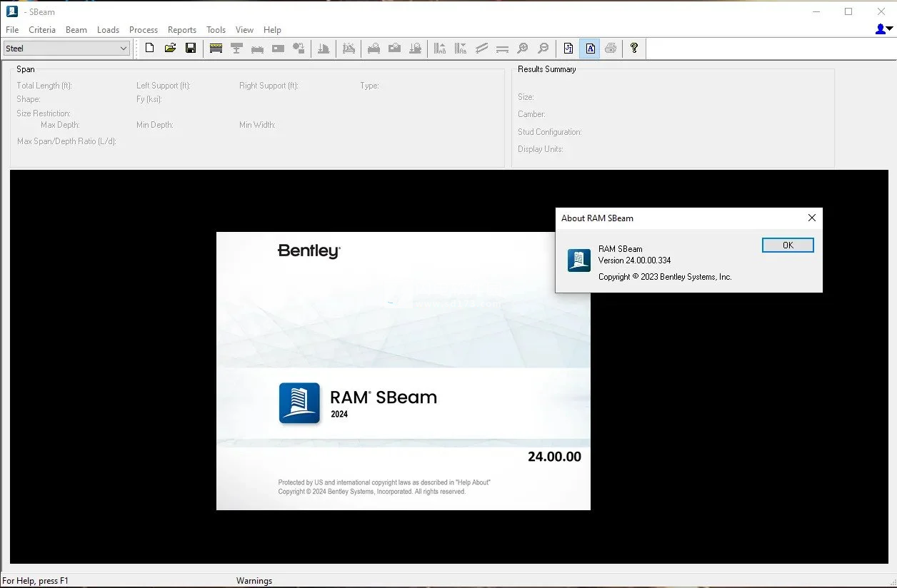Minimize the SBeam window
This screenshot has height=588, width=897.
816,11
